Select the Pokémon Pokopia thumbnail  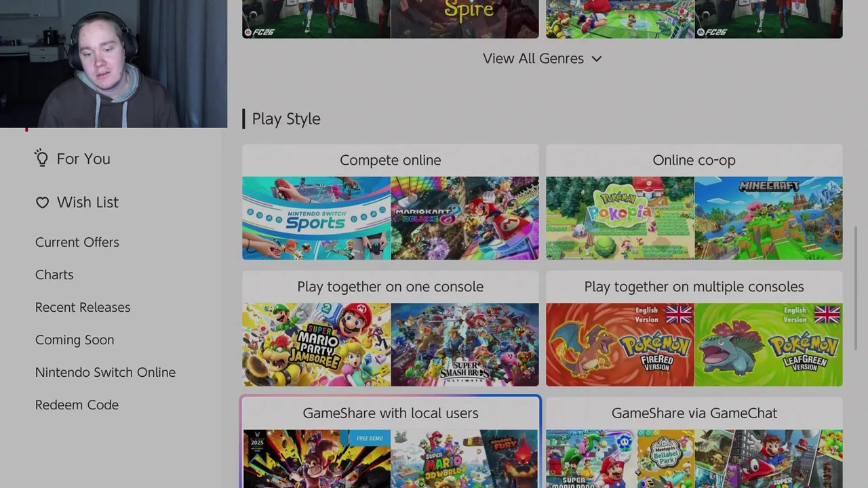[x=620, y=218]
